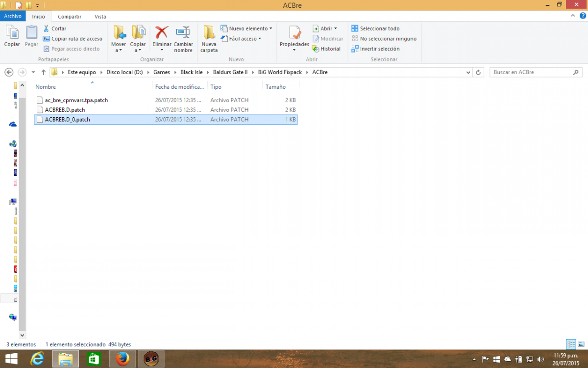The height and width of the screenshot is (368, 588).
Task: Click Seleccionar todo
Action: click(375, 28)
